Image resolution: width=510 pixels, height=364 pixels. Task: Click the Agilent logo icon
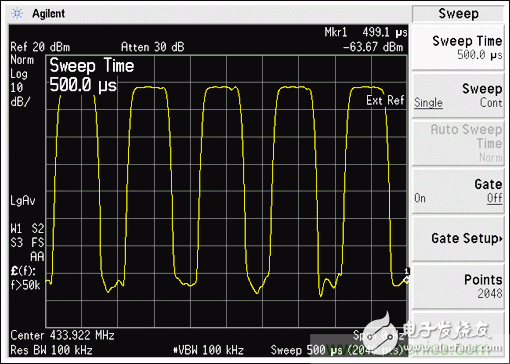(x=17, y=13)
